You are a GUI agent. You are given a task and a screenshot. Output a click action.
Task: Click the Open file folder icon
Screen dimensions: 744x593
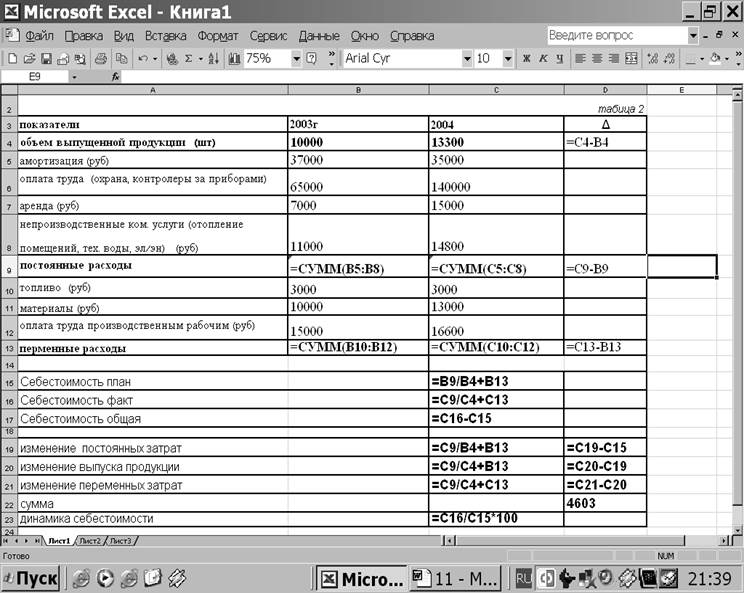[x=29, y=59]
